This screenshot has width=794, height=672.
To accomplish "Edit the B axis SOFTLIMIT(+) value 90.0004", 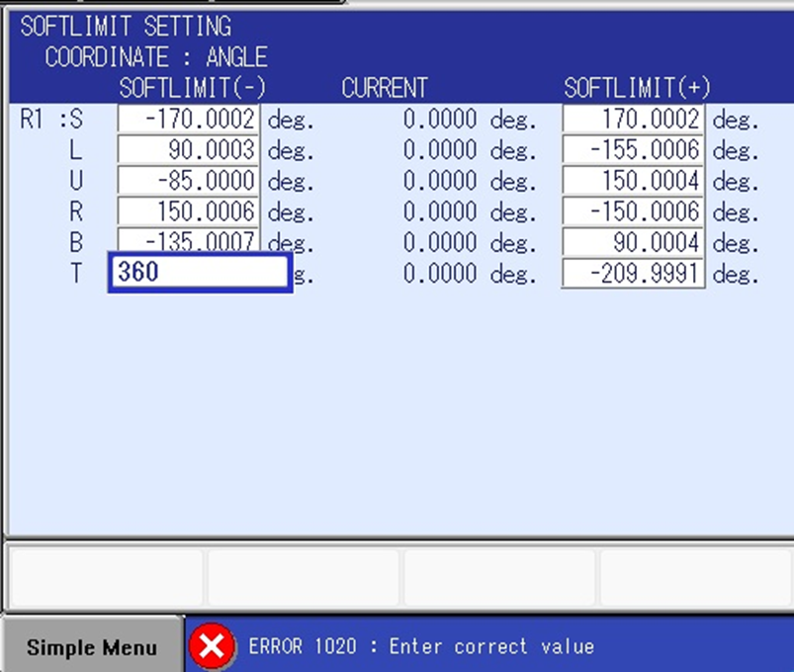I will [633, 242].
